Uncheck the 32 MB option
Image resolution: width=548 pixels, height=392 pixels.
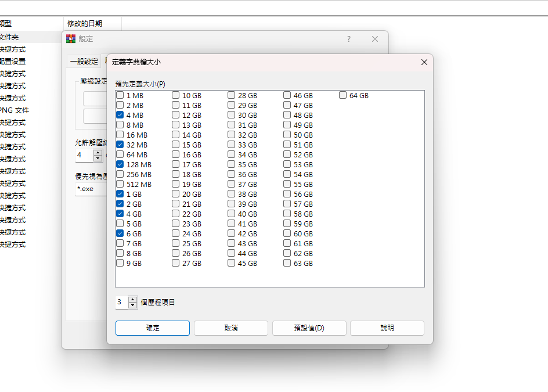(120, 145)
